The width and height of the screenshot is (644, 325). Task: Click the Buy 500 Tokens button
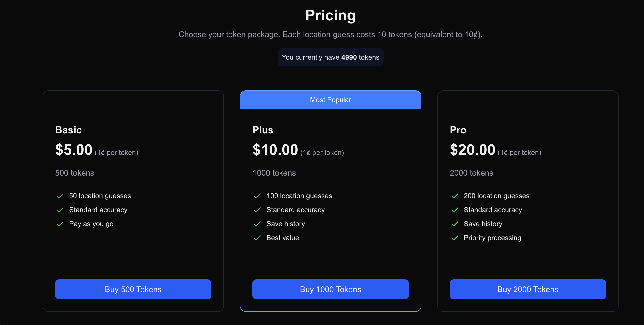pos(133,289)
